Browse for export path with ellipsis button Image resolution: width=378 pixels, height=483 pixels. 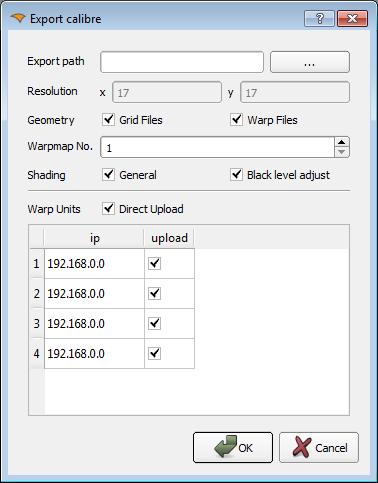click(310, 62)
